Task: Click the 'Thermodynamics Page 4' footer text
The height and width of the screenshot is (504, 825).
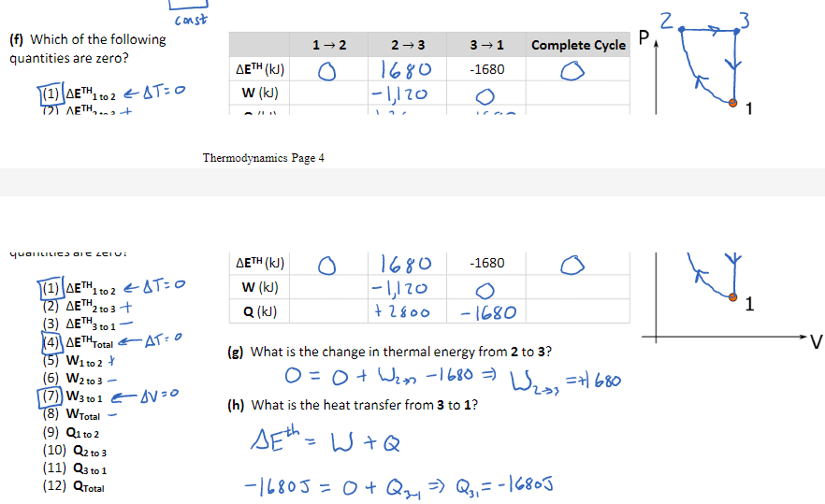Action: coord(264,158)
